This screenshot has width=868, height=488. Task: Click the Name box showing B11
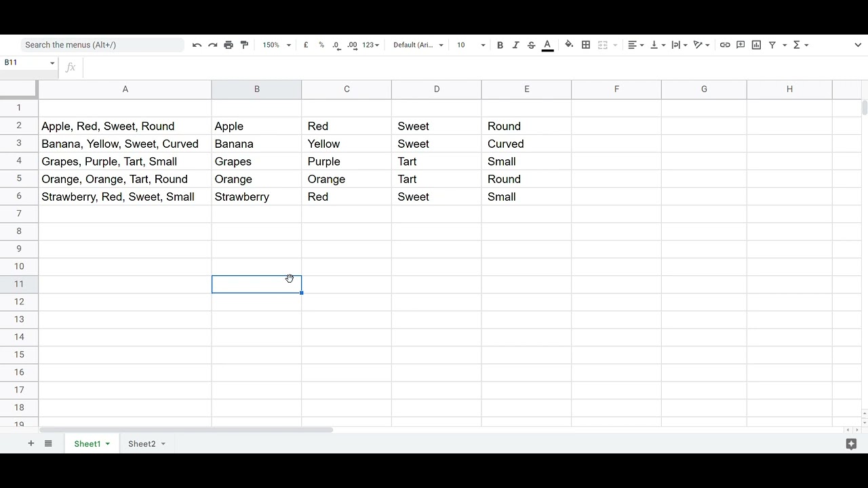(x=29, y=62)
